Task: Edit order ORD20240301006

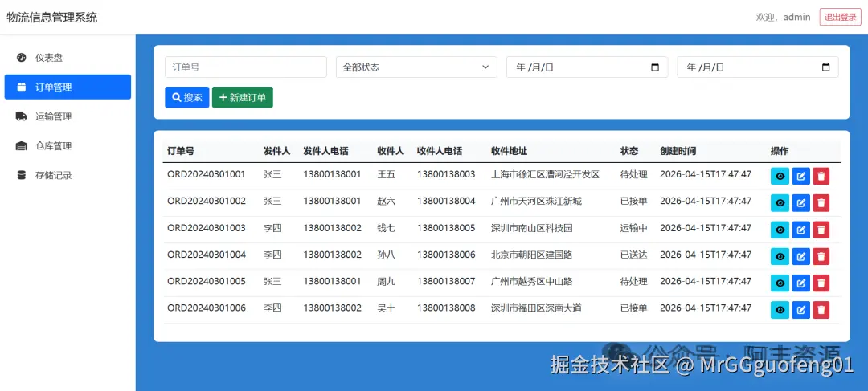Action: pyautogui.click(x=801, y=310)
